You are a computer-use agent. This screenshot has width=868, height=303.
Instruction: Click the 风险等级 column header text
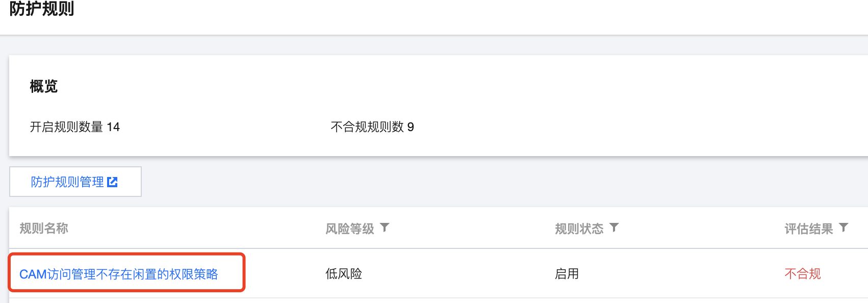coord(350,229)
